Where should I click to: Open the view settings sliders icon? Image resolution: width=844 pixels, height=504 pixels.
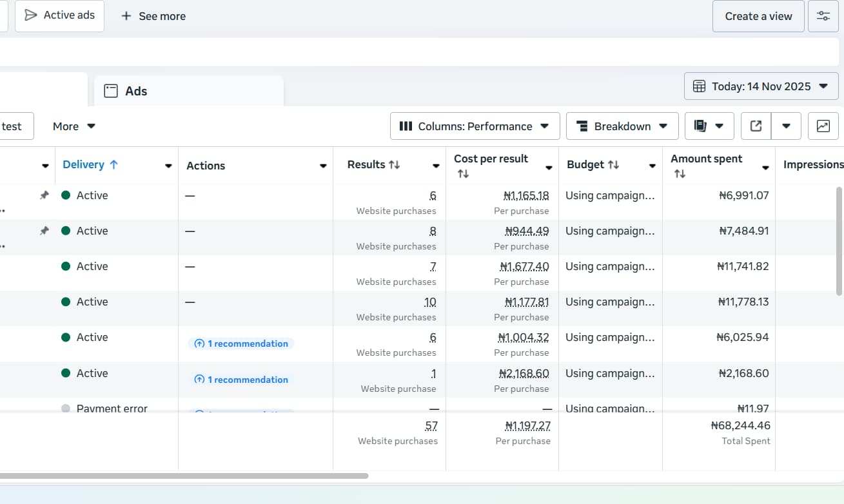823,16
